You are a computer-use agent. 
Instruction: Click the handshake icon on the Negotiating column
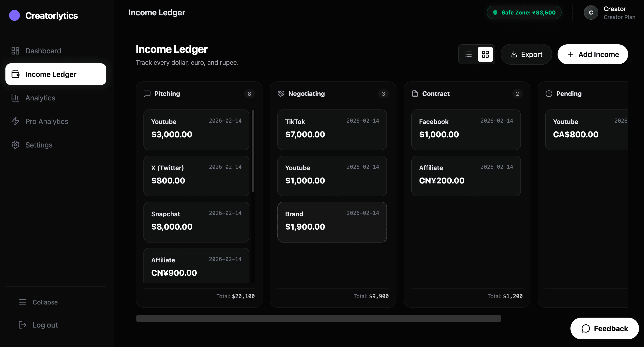[281, 93]
